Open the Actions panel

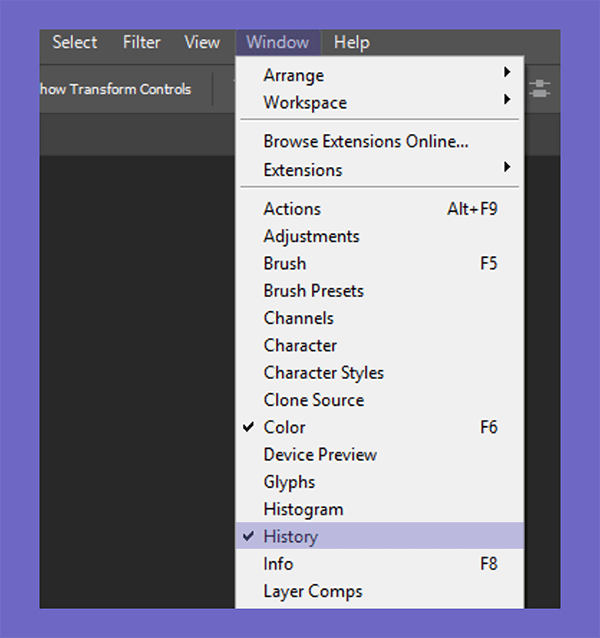pyautogui.click(x=292, y=209)
